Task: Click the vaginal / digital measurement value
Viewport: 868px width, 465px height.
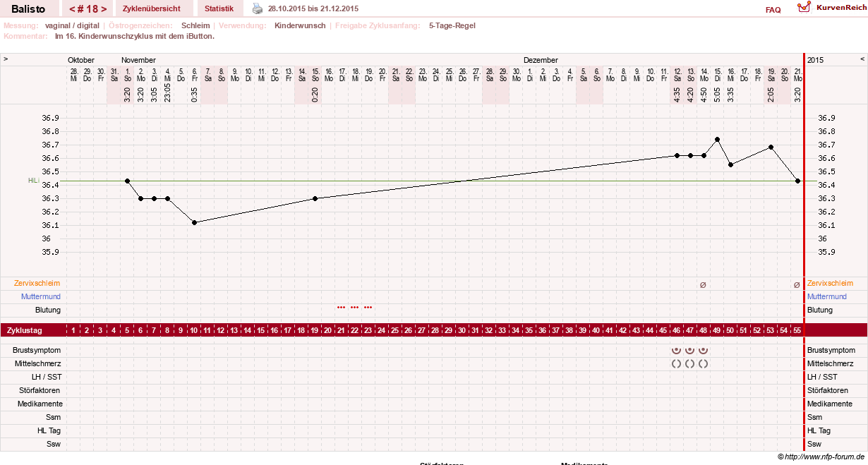Action: 72,25
